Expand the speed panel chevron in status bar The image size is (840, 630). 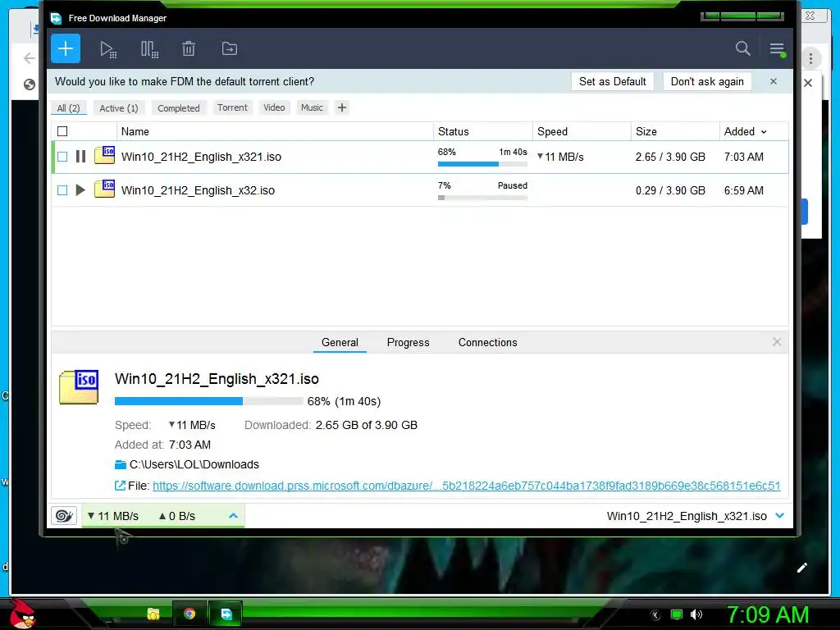(x=233, y=516)
